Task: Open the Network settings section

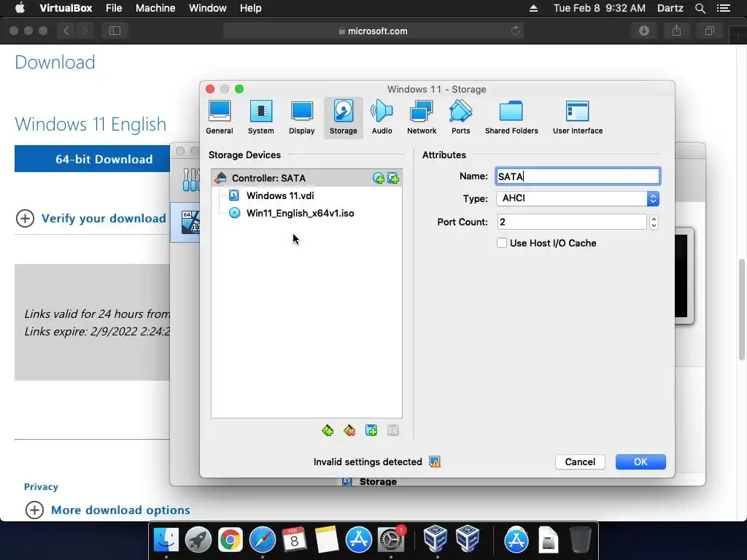Action: pyautogui.click(x=421, y=117)
